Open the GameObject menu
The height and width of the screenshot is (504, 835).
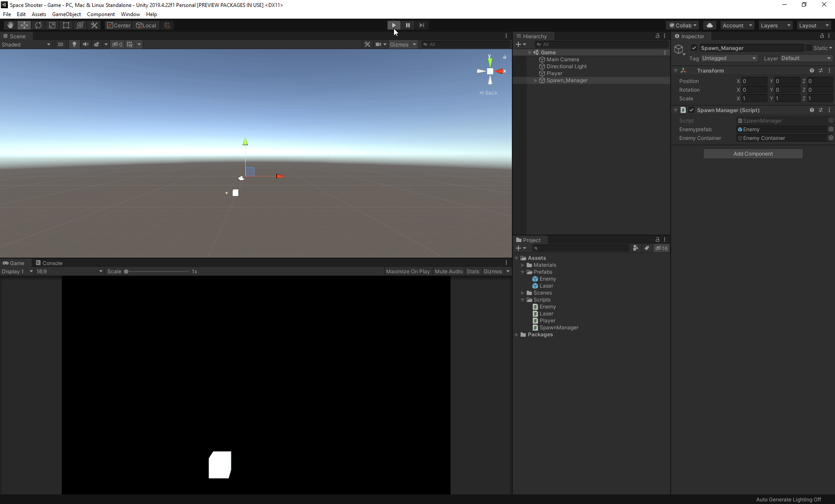pos(66,14)
